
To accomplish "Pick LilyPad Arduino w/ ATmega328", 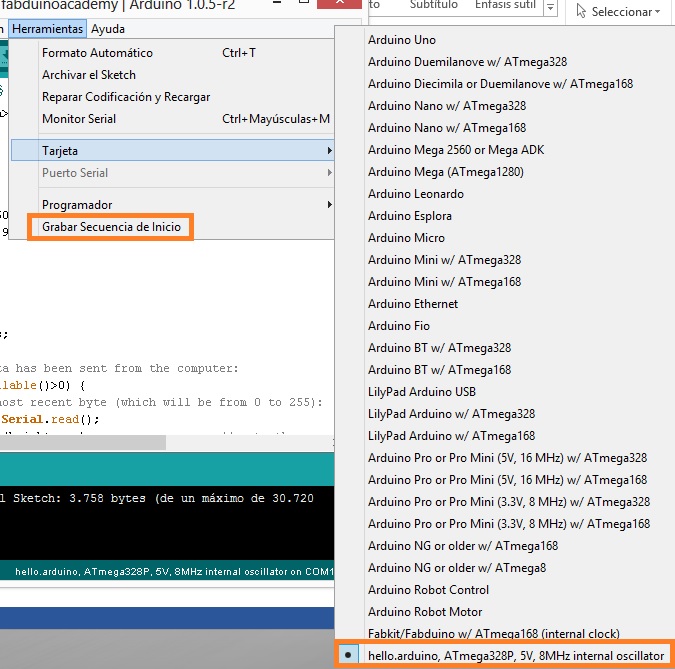I will click(504, 414).
